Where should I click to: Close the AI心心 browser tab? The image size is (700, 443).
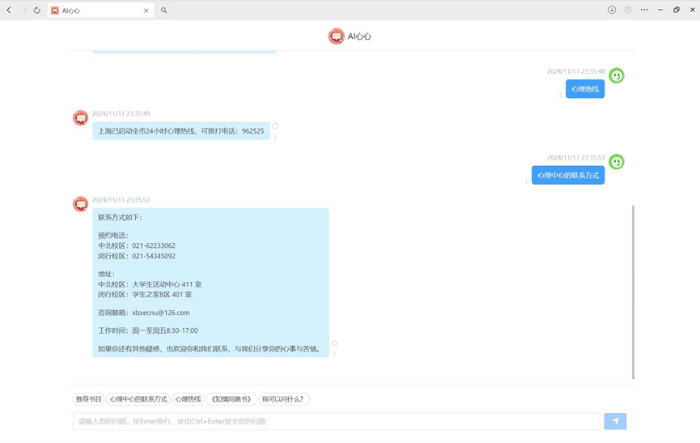point(146,10)
